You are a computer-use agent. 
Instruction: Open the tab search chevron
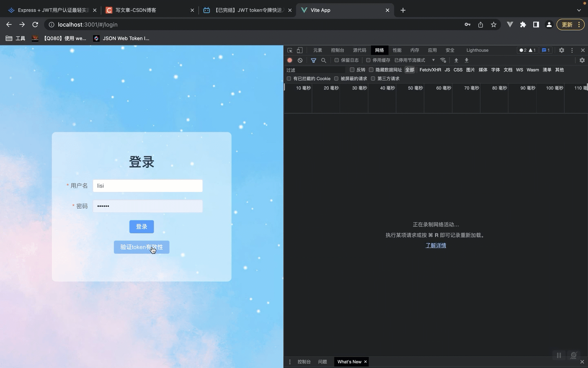point(579,10)
